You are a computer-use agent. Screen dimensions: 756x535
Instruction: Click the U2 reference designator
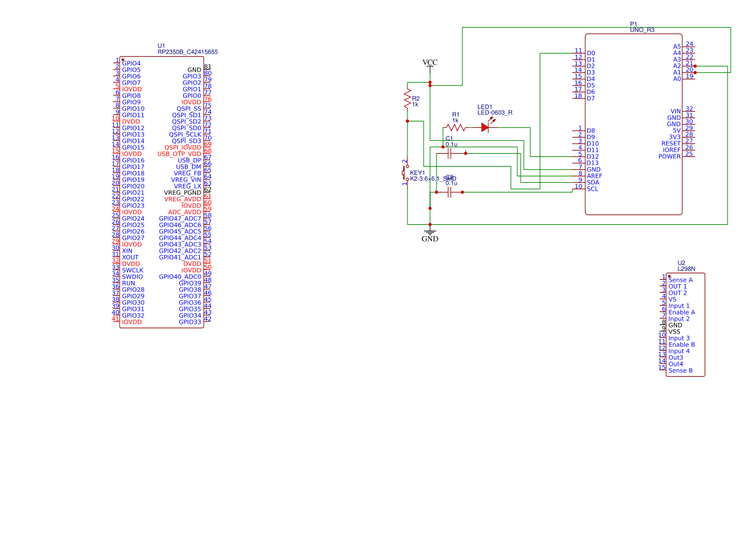click(681, 264)
